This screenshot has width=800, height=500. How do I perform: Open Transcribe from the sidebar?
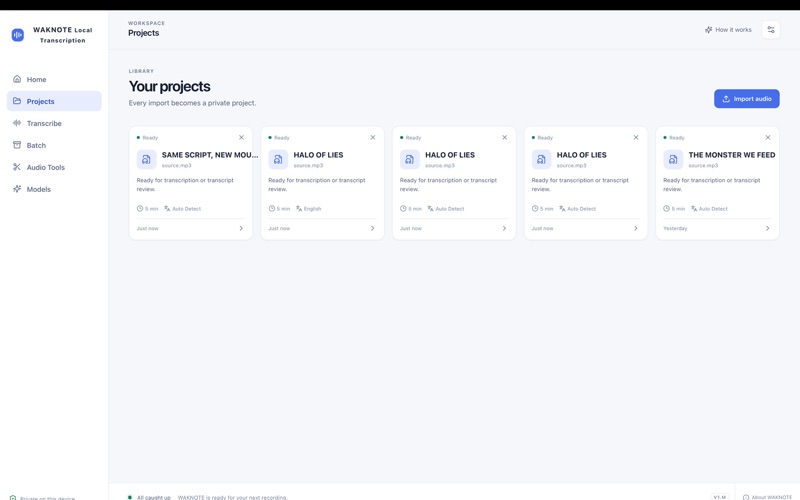(x=54, y=123)
